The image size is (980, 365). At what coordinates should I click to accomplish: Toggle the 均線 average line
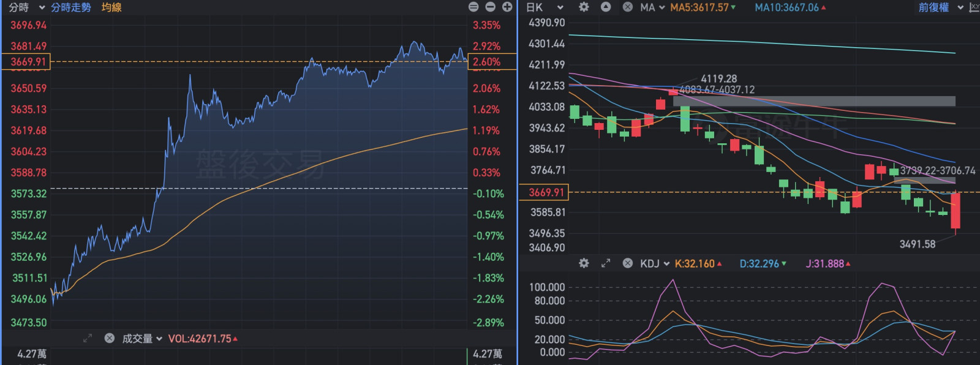(x=111, y=7)
